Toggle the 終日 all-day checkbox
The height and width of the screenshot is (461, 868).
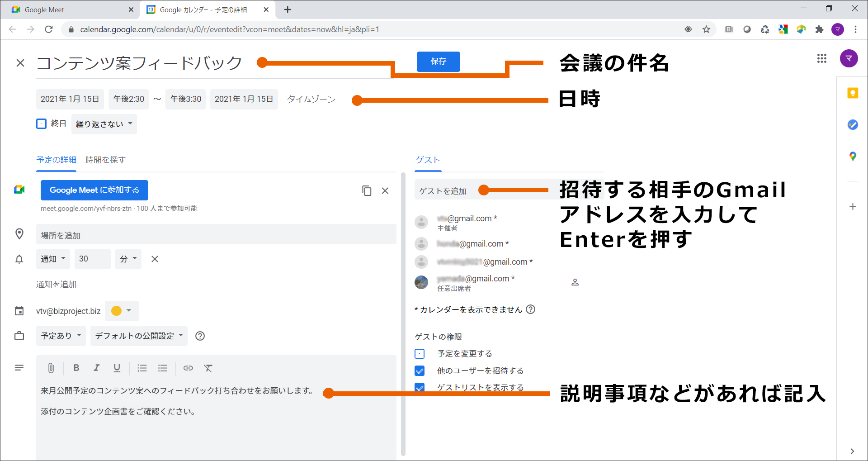[41, 124]
